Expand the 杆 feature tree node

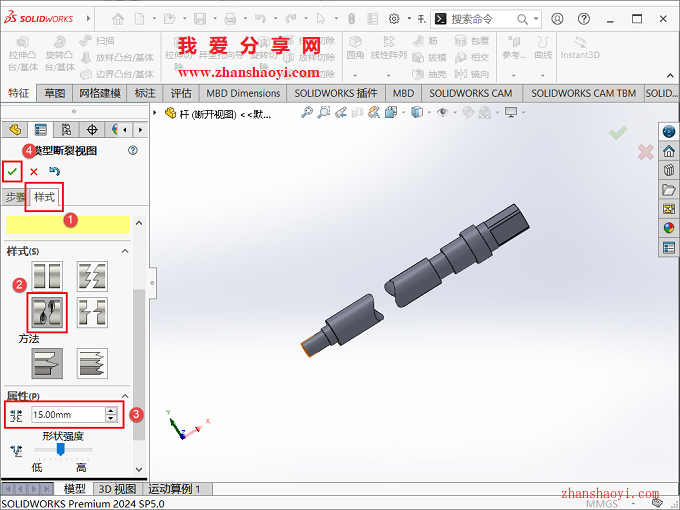(156, 114)
